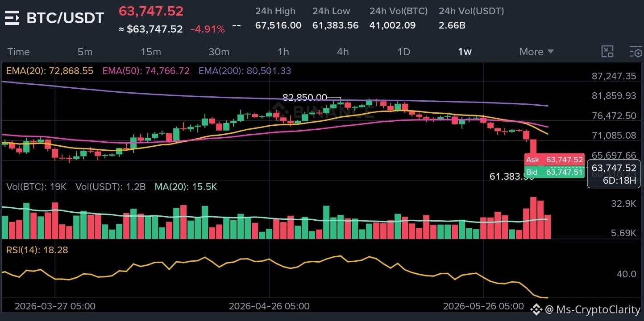Open the chart layout icon
The height and width of the screenshot is (321, 644).
[607, 52]
